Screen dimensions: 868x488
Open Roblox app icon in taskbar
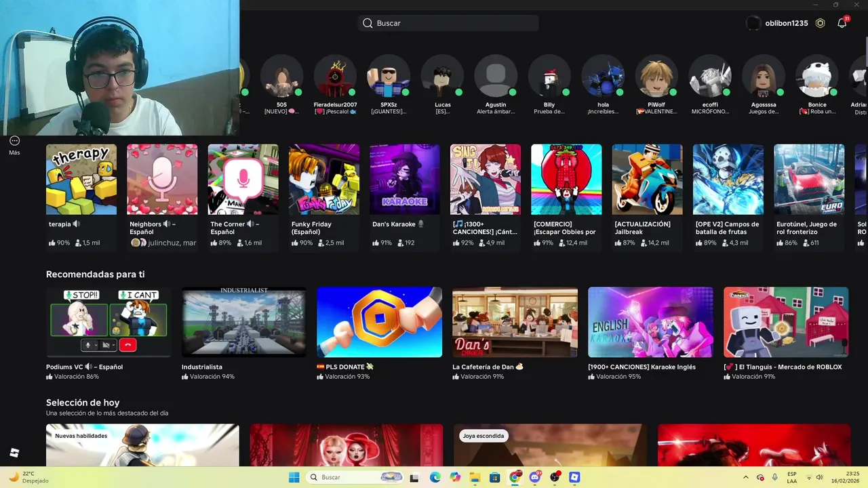click(575, 477)
